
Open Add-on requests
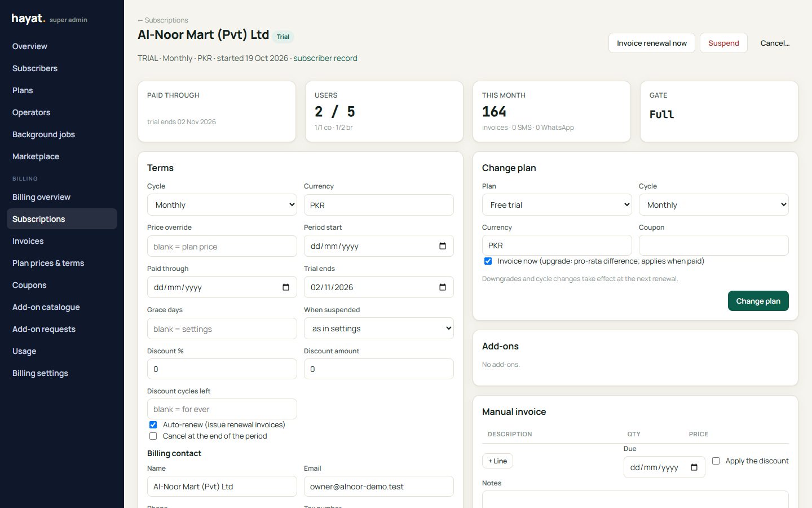pyautogui.click(x=62, y=329)
